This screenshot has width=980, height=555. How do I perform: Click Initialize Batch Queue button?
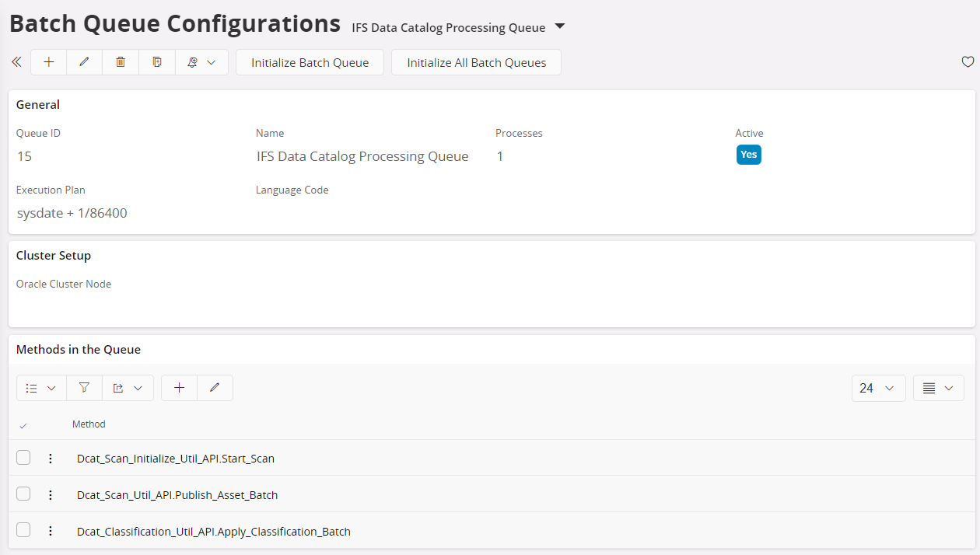click(310, 62)
